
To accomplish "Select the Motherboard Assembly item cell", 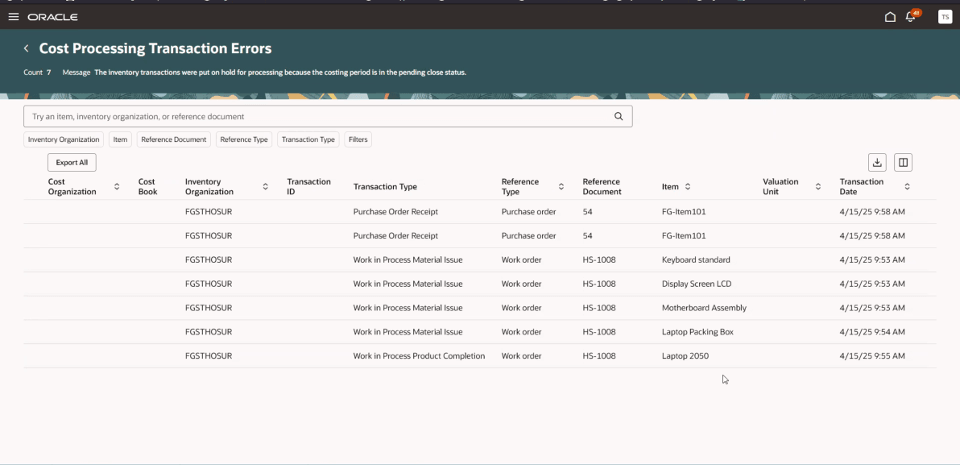I will (x=704, y=308).
